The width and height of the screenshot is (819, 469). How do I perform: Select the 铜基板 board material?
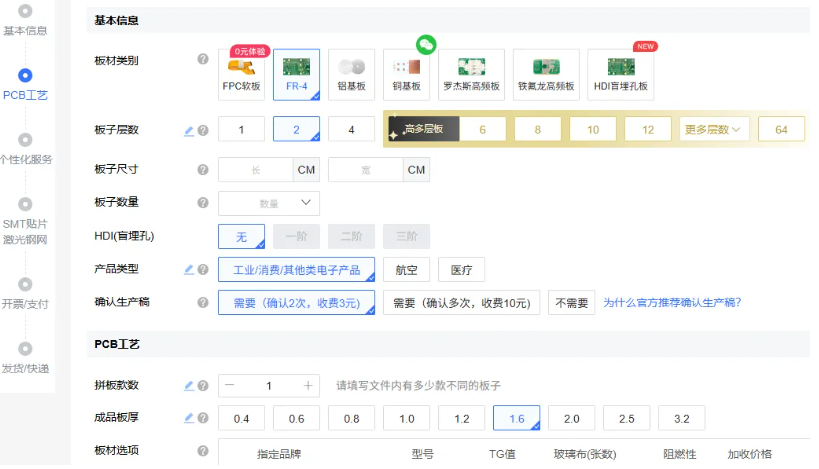coord(406,75)
